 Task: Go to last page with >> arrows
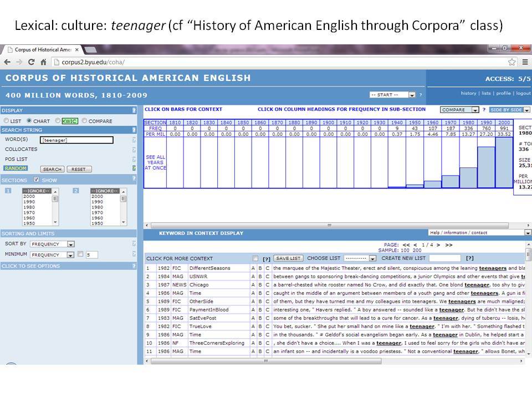click(x=448, y=244)
